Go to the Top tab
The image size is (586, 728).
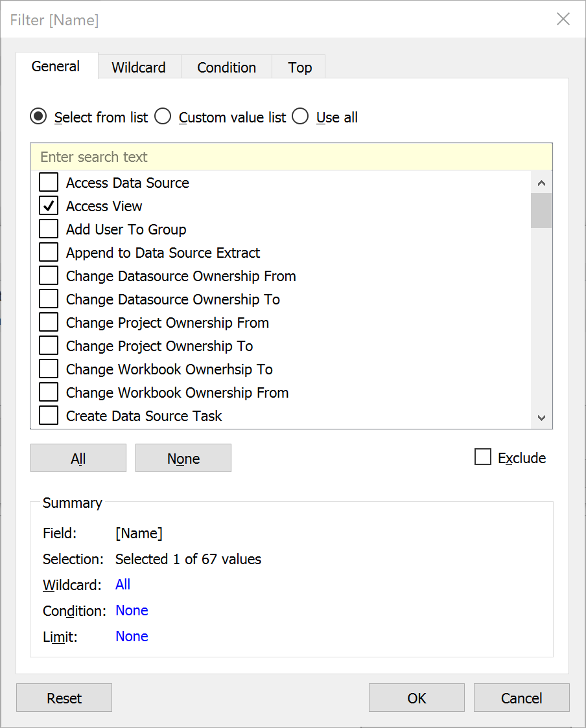pos(299,67)
